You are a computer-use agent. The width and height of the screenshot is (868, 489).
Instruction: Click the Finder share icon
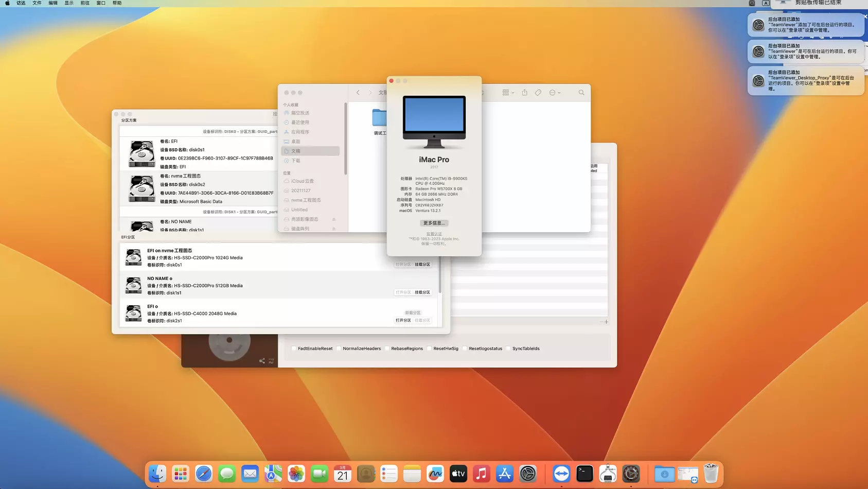tap(524, 93)
